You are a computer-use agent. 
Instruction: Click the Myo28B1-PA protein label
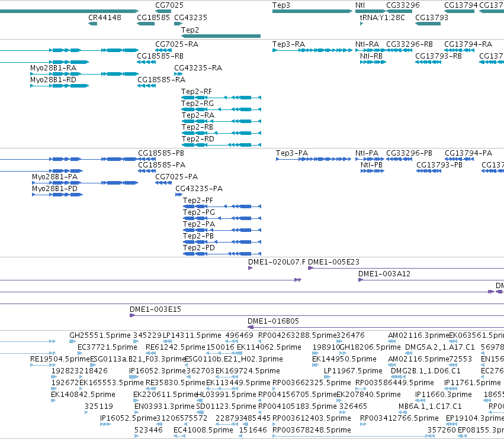(54, 177)
